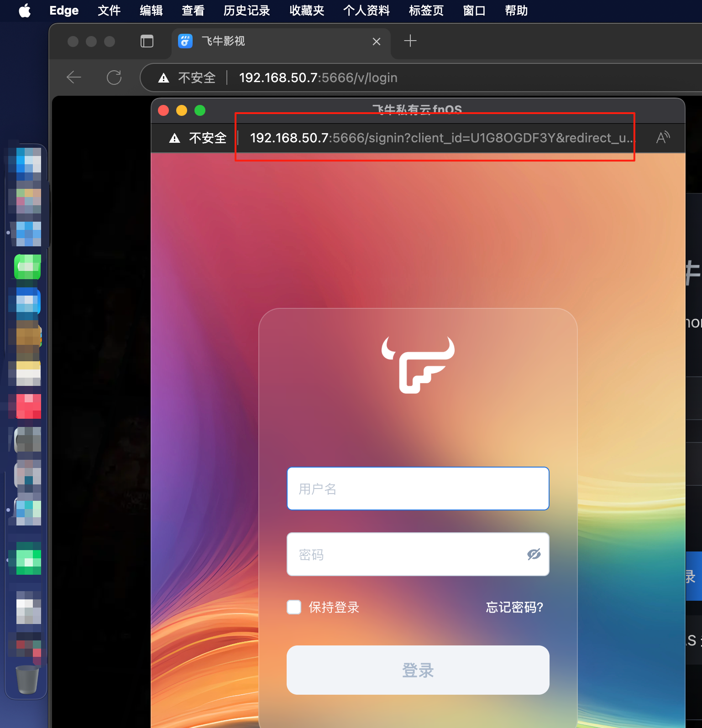
Task: Focus the main address bar showing /v/login
Action: (318, 78)
